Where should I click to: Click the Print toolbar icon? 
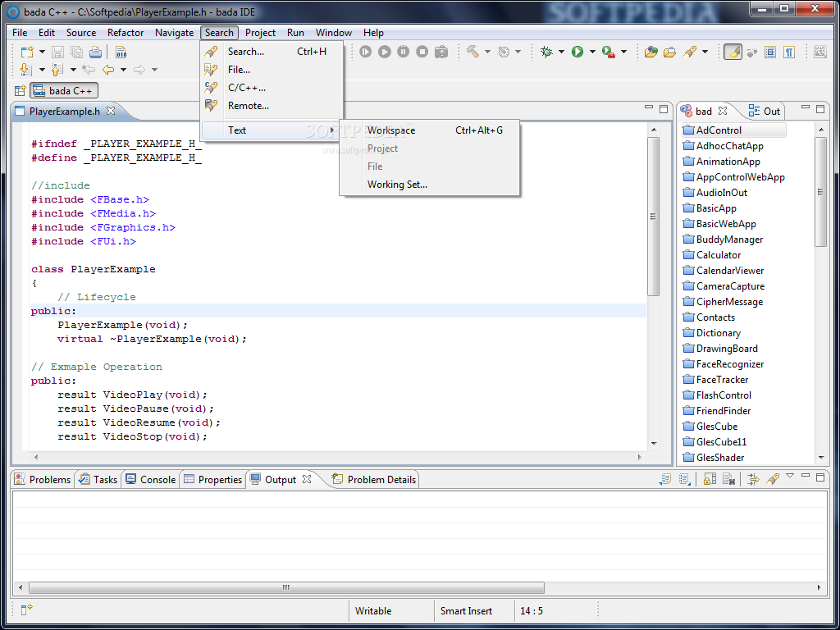tap(95, 52)
